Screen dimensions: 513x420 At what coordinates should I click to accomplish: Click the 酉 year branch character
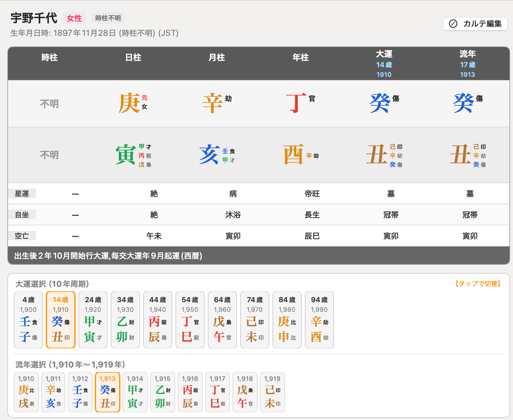[x=293, y=155]
